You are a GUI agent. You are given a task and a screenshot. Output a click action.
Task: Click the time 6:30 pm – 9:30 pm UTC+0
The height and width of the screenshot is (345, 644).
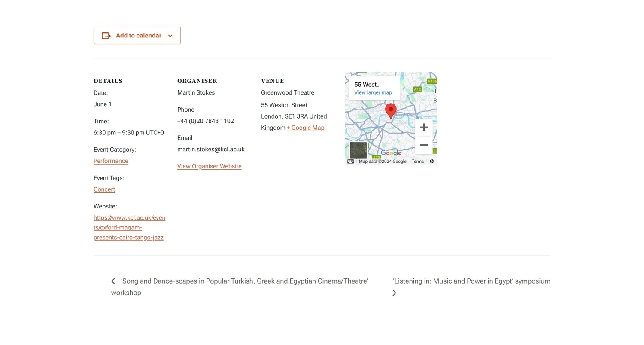coord(129,133)
